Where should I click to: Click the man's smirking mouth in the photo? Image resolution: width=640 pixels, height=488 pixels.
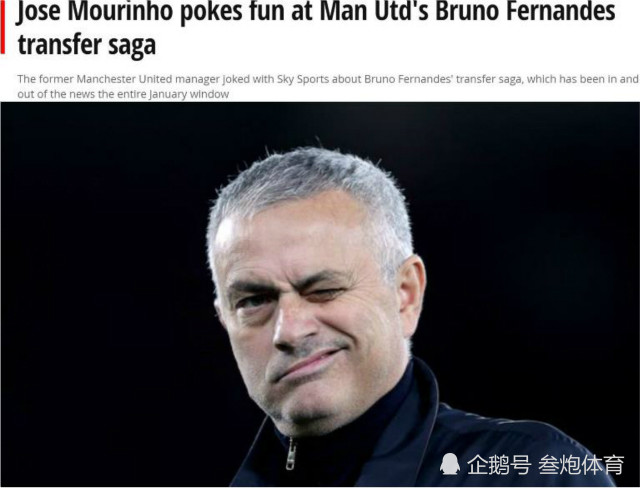[307, 364]
